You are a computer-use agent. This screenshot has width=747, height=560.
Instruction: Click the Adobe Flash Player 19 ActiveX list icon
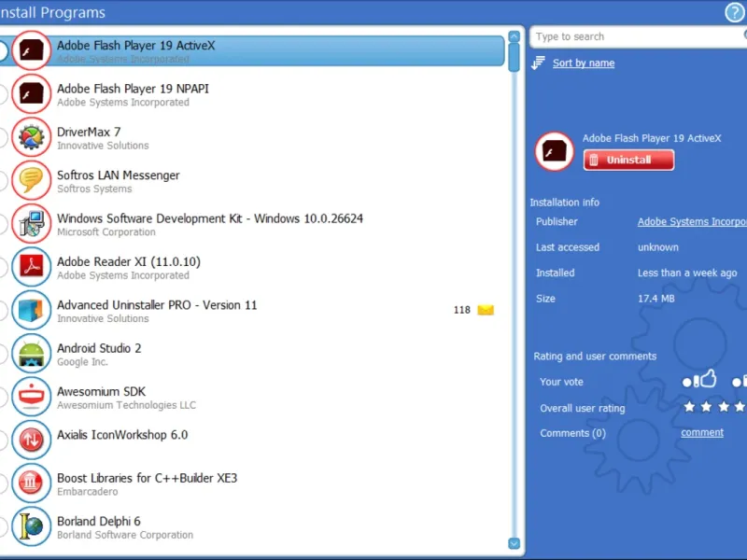click(x=32, y=50)
